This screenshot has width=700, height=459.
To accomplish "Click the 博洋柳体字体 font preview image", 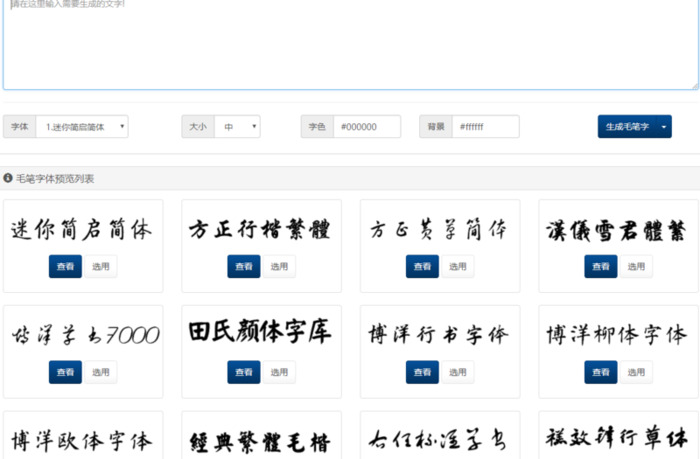I will point(617,335).
